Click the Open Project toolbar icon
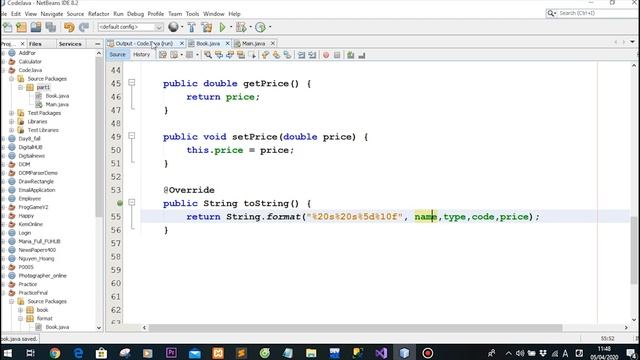 pos(36,27)
